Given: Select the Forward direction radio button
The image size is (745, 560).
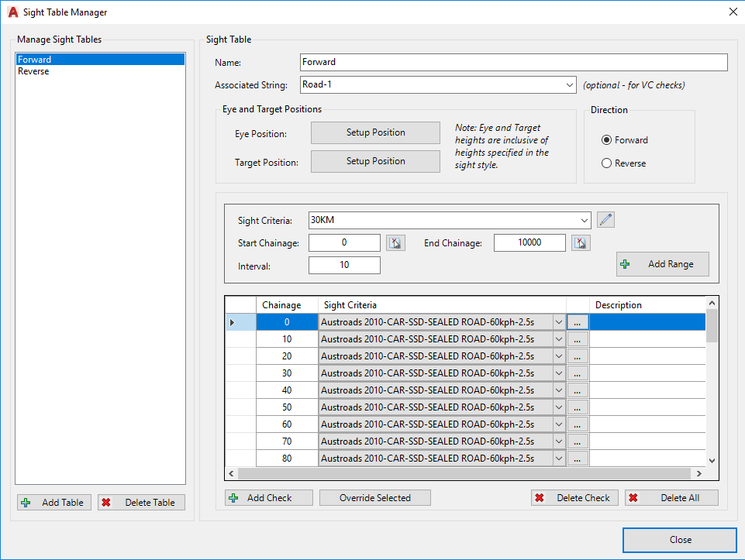Looking at the screenshot, I should tap(607, 140).
